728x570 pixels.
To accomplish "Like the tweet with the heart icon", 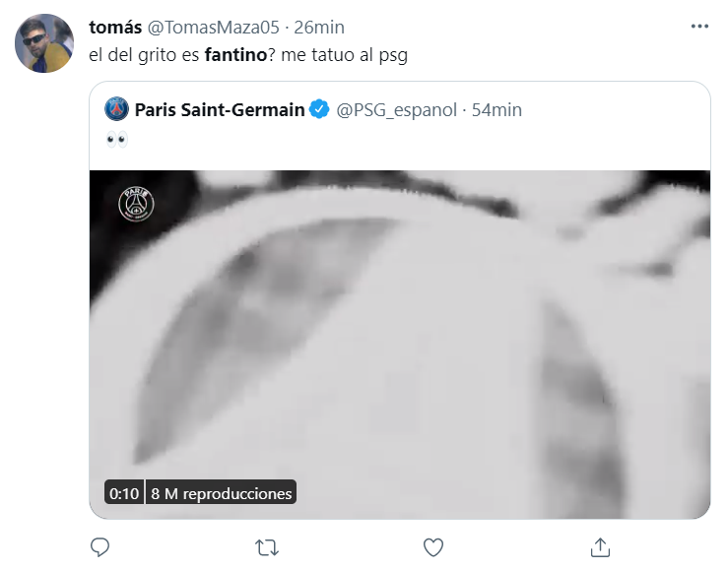I will click(432, 546).
